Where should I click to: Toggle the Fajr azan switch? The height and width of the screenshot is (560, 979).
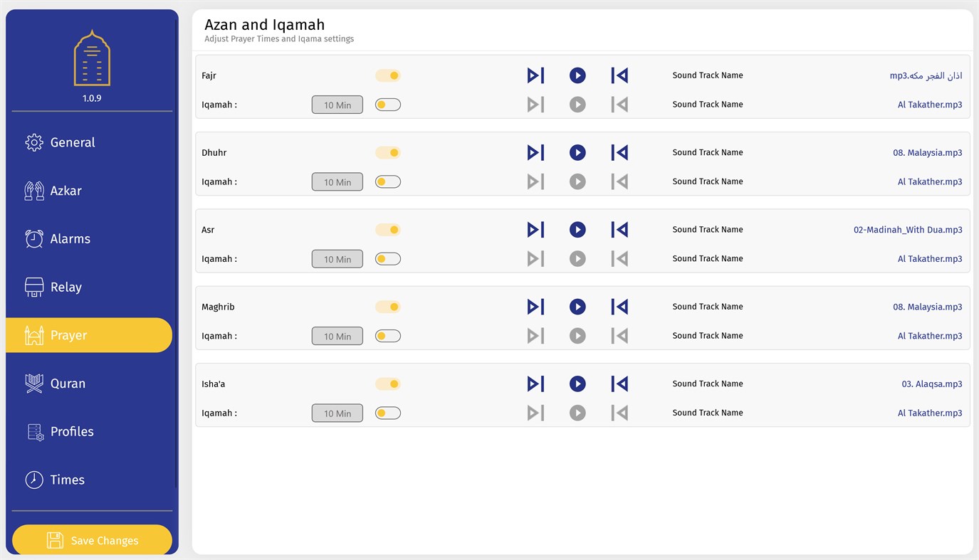coord(388,75)
